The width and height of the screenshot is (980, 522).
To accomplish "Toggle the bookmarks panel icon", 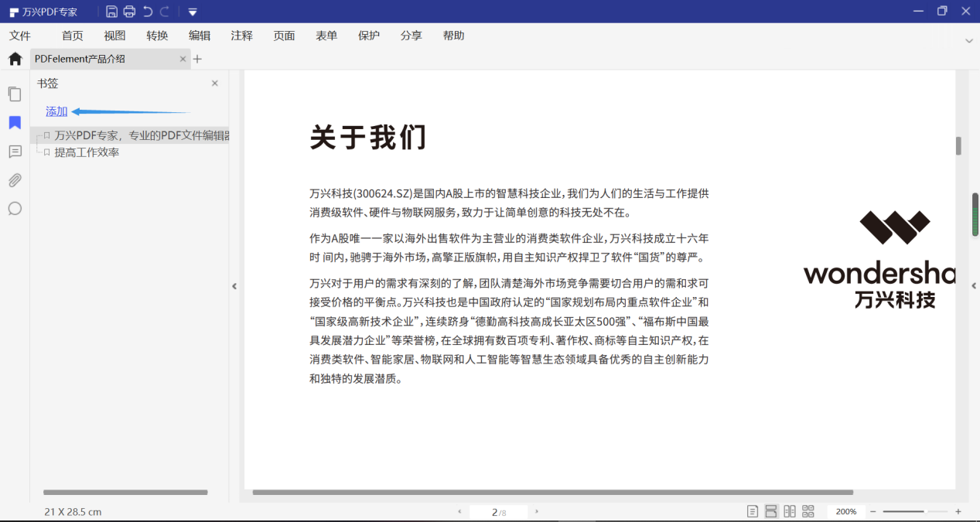I will (x=15, y=123).
